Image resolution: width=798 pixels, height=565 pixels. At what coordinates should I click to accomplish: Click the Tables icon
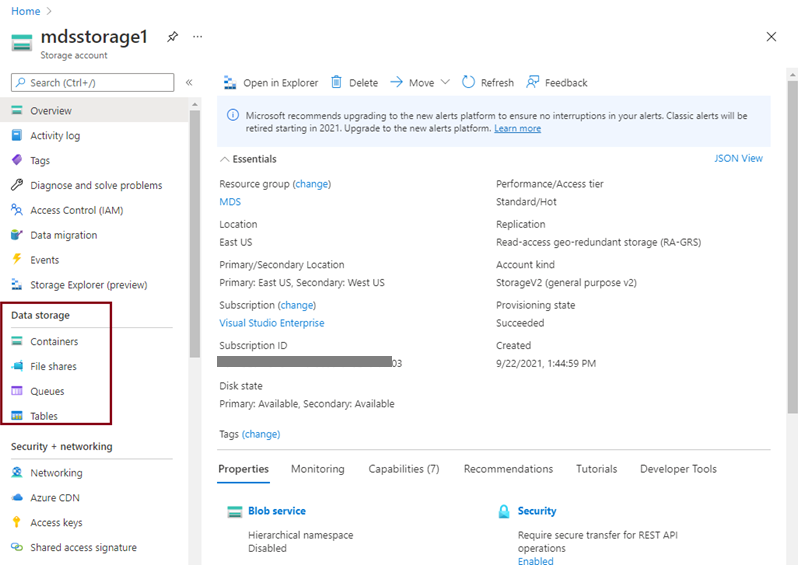click(x=17, y=415)
